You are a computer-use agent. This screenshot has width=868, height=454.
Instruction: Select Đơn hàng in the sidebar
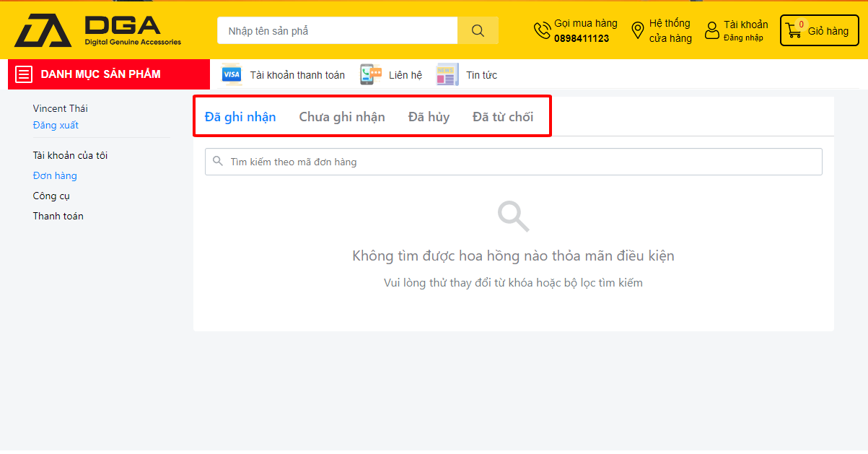(x=55, y=176)
